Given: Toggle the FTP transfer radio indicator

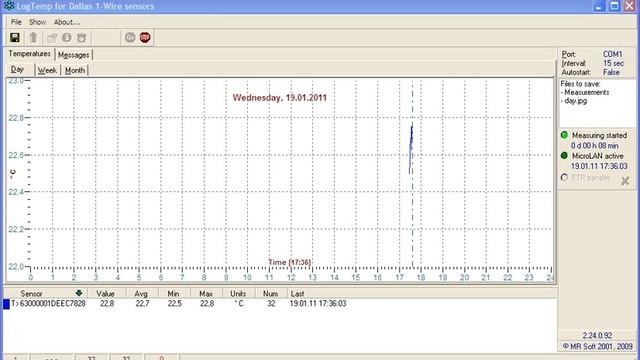Looking at the screenshot, I should (564, 178).
